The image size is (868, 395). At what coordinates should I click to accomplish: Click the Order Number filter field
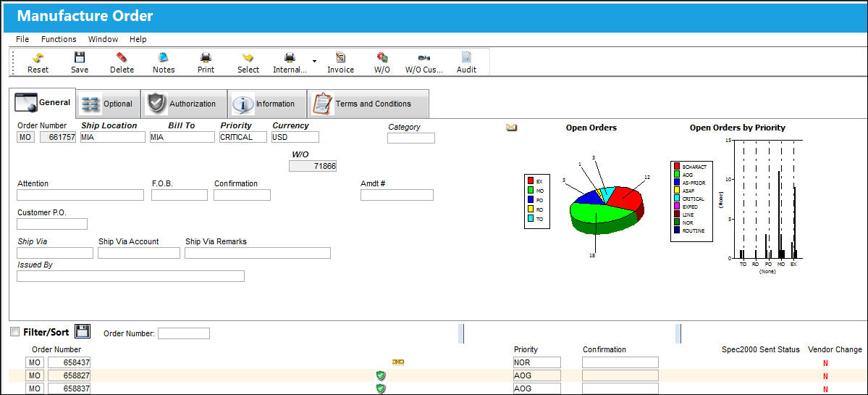tap(184, 333)
